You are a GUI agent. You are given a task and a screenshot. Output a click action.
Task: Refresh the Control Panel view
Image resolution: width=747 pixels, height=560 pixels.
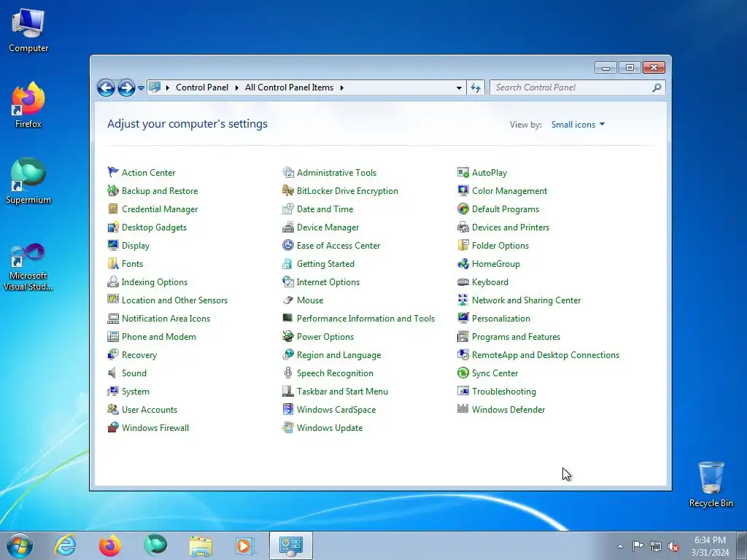click(x=476, y=87)
